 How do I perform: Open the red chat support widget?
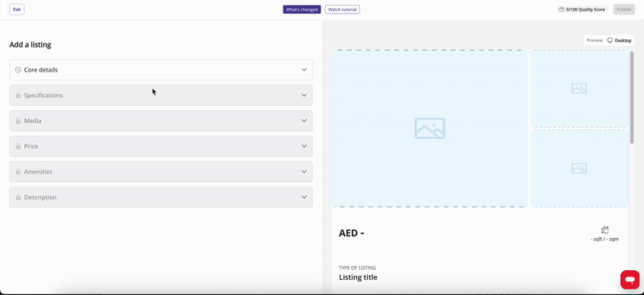630,280
